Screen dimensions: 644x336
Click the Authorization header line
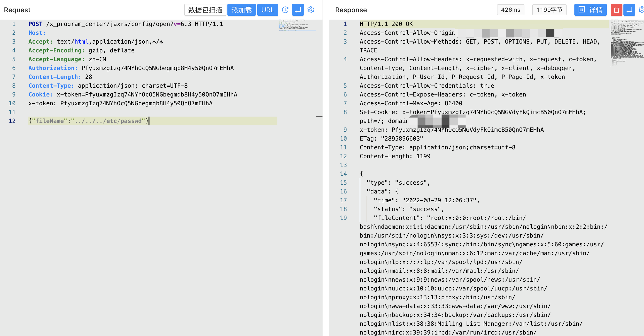tap(131, 68)
